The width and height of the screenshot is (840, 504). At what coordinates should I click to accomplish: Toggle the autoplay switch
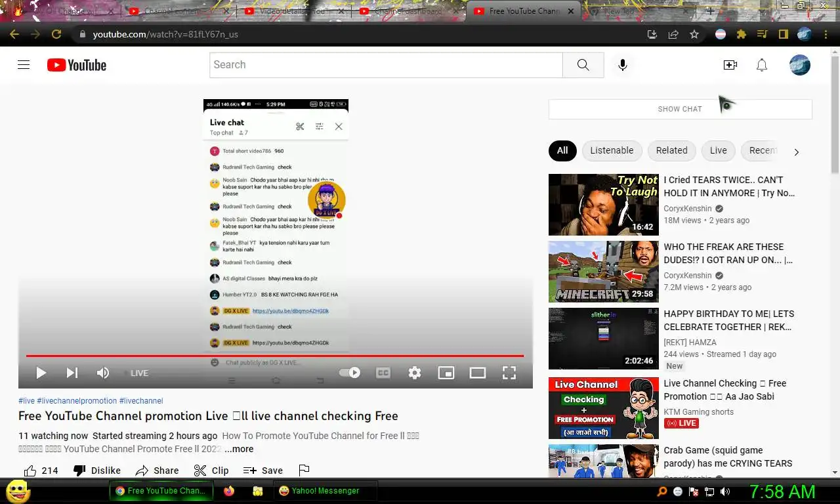[350, 373]
